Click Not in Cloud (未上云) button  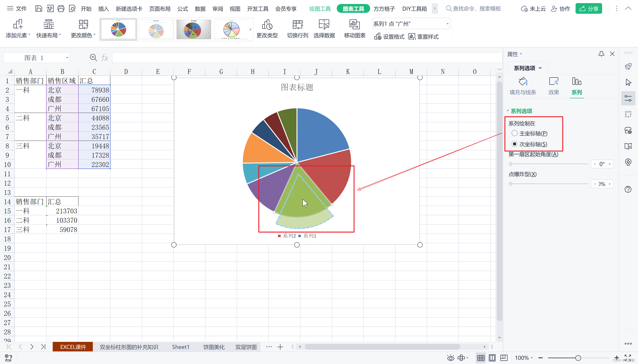[x=533, y=9]
